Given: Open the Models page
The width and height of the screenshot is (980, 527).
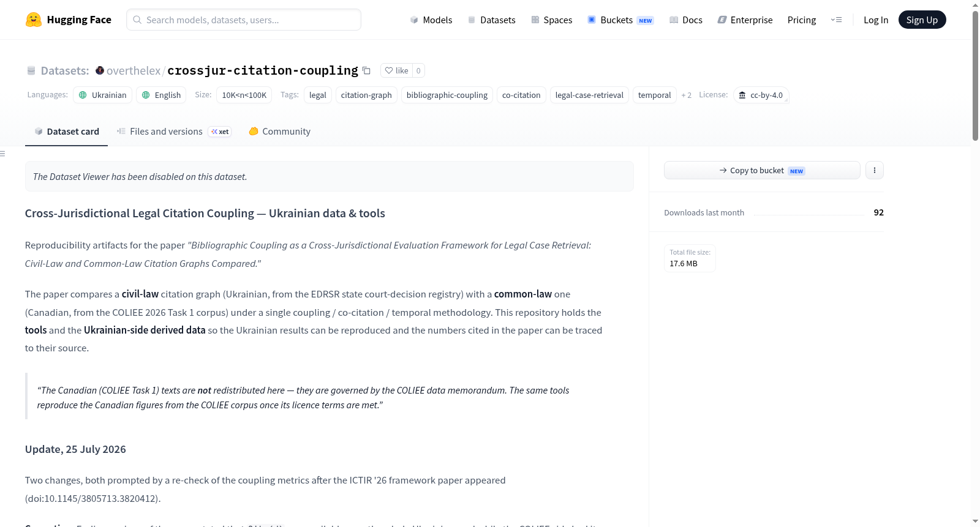Looking at the screenshot, I should [x=431, y=20].
